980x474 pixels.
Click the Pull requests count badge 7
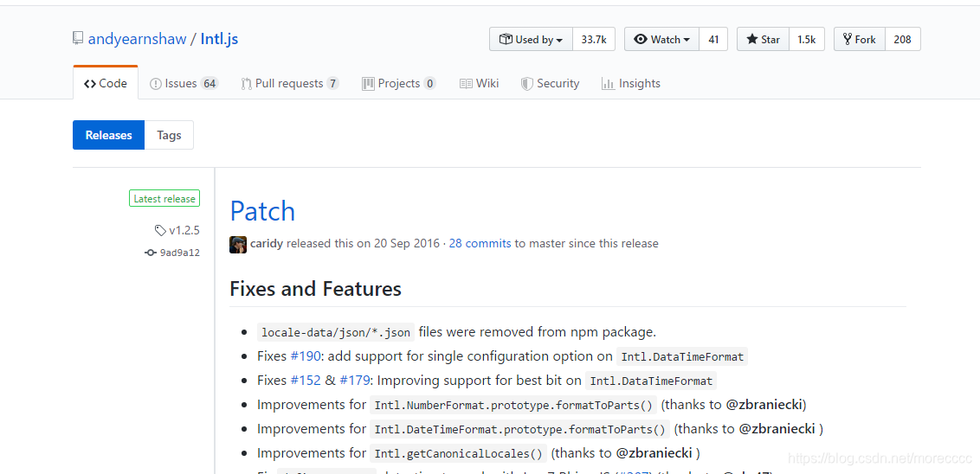pos(332,84)
